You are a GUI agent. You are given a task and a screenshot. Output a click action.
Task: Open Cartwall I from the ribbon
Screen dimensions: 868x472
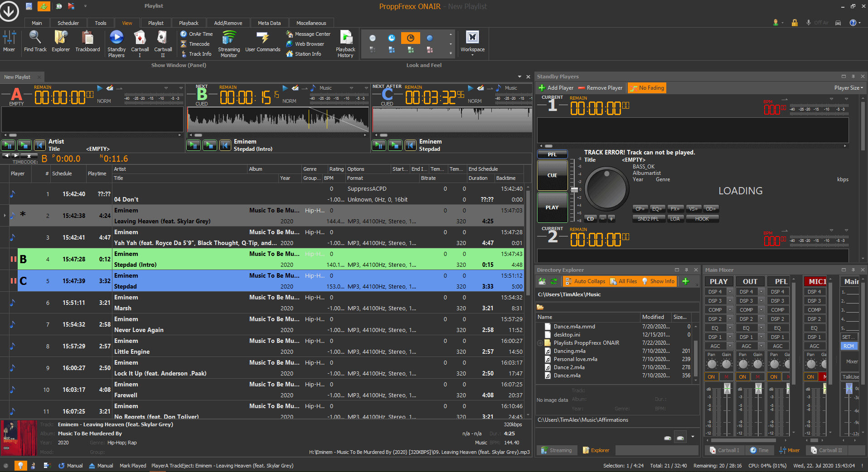point(140,43)
